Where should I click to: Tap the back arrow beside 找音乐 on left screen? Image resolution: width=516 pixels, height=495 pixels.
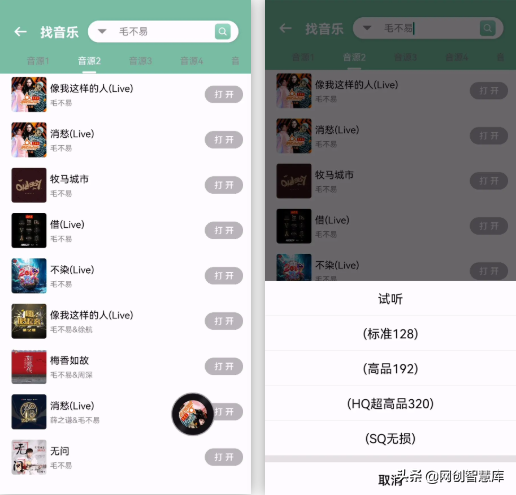tap(20, 32)
